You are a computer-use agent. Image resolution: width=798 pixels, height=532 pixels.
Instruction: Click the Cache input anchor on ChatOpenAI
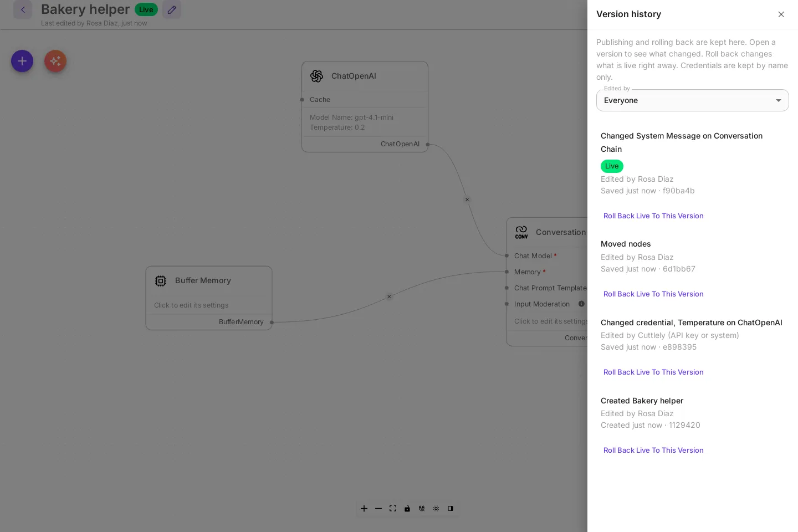pos(302,100)
